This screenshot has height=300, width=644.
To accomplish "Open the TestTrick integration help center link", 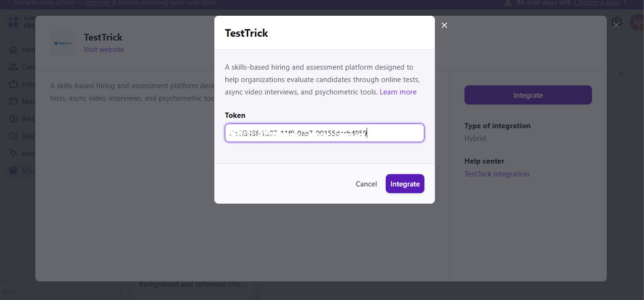I will [496, 174].
